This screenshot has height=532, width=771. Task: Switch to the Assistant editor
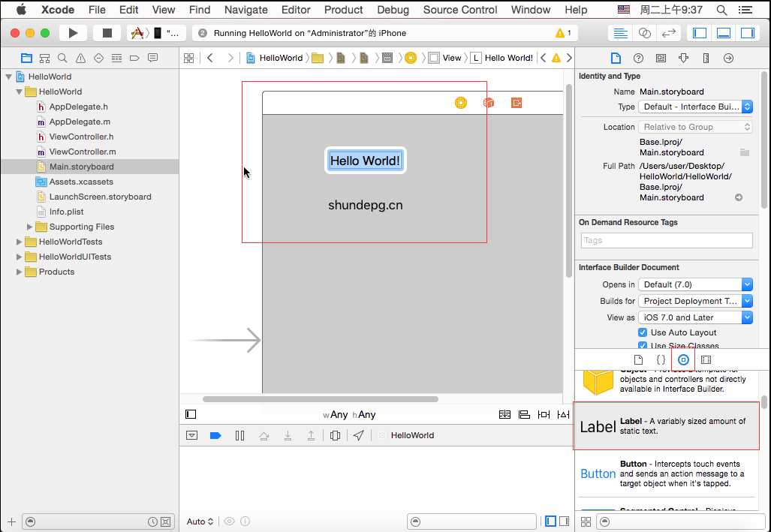pos(645,33)
